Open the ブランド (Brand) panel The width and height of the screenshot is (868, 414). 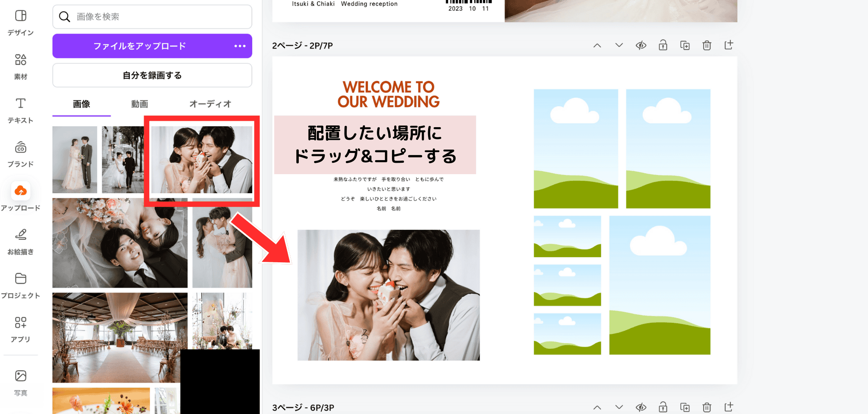coord(20,154)
